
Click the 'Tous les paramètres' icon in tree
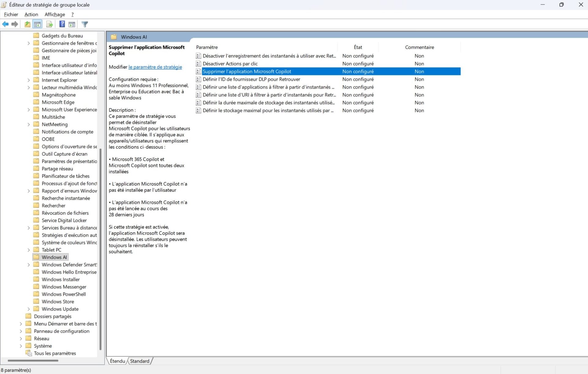[29, 353]
